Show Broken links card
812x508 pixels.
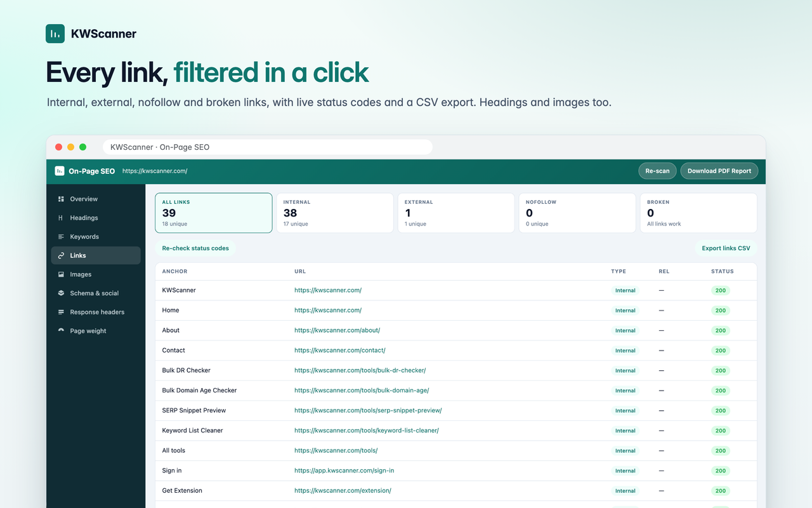click(698, 213)
